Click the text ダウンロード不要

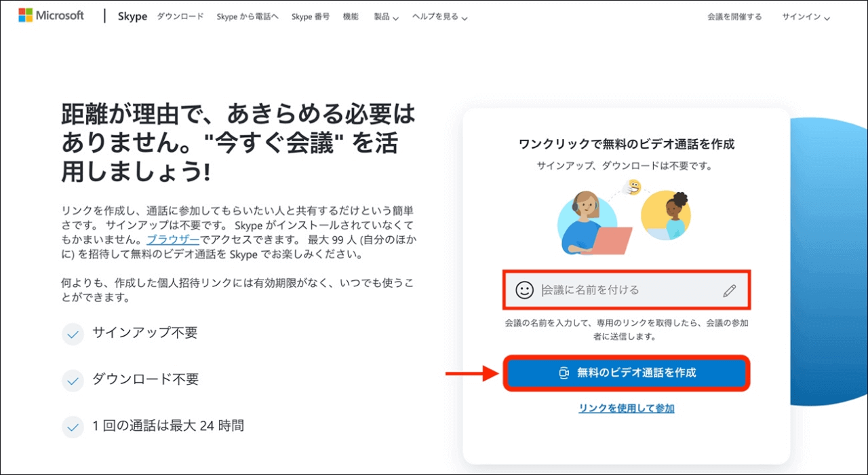click(146, 379)
